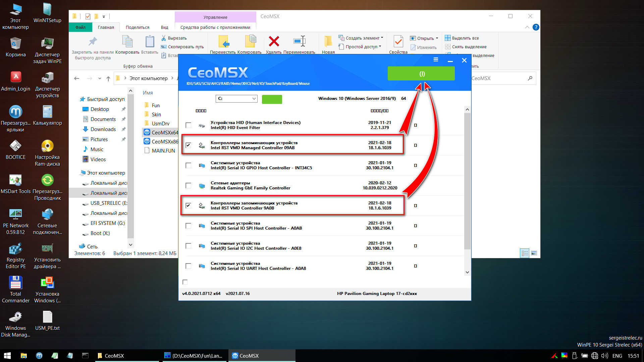Image resolution: width=644 pixels, height=362 pixels.
Task: Click small green button next to C:
Action: pos(272,99)
